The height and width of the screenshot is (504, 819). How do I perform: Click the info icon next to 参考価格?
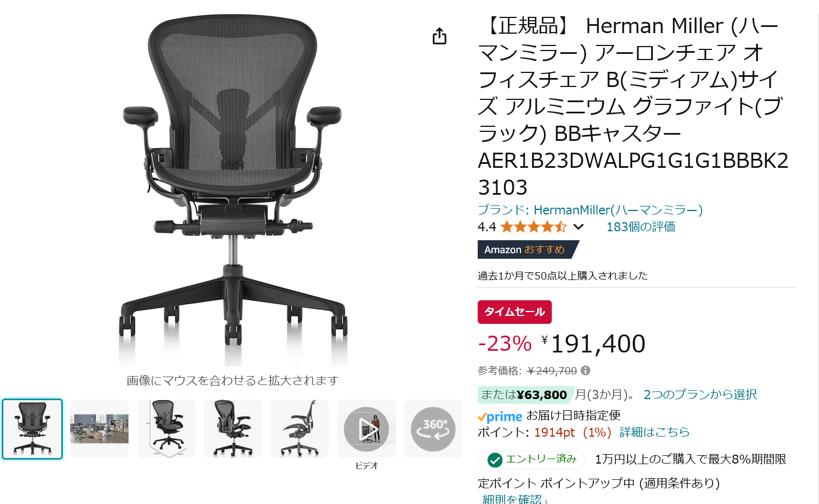tap(585, 370)
